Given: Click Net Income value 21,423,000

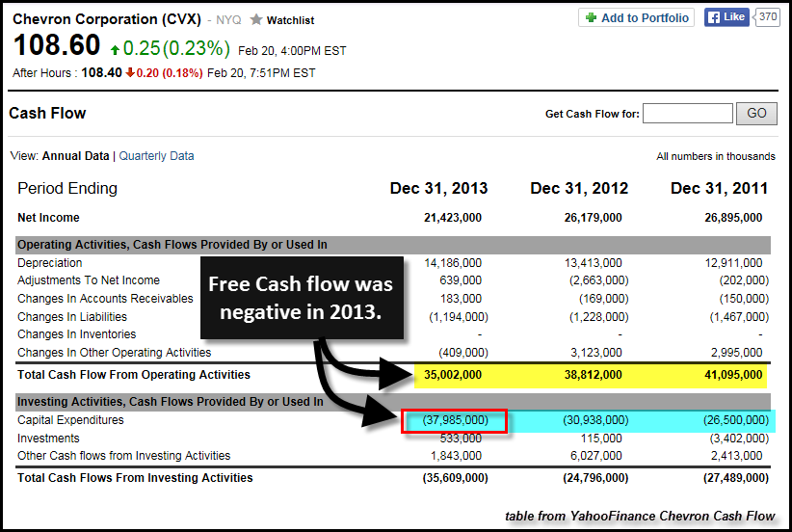Looking at the screenshot, I should 453,218.
